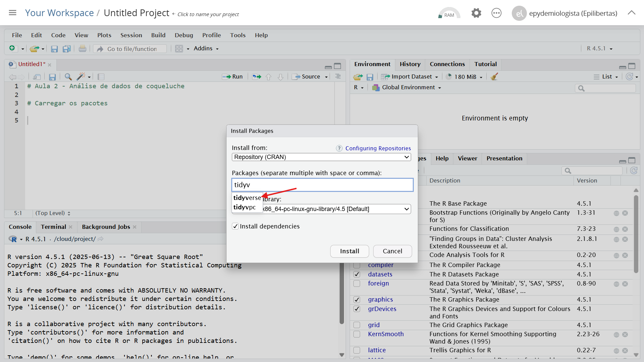644x362 pixels.
Task: Open the find/replace magnifier in editor
Action: tap(68, 77)
